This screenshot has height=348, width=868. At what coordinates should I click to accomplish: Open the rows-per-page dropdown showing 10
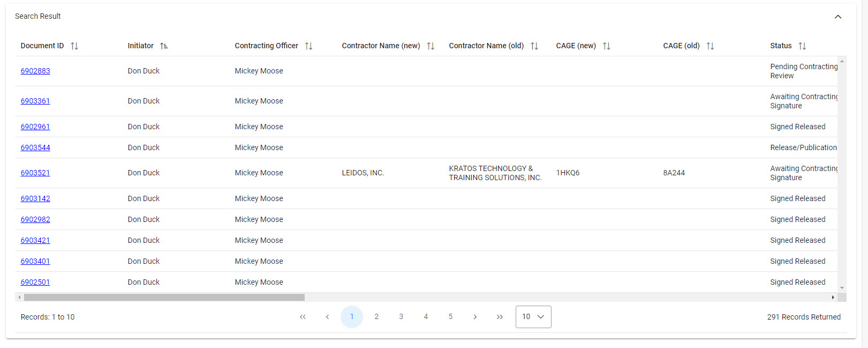pyautogui.click(x=533, y=317)
